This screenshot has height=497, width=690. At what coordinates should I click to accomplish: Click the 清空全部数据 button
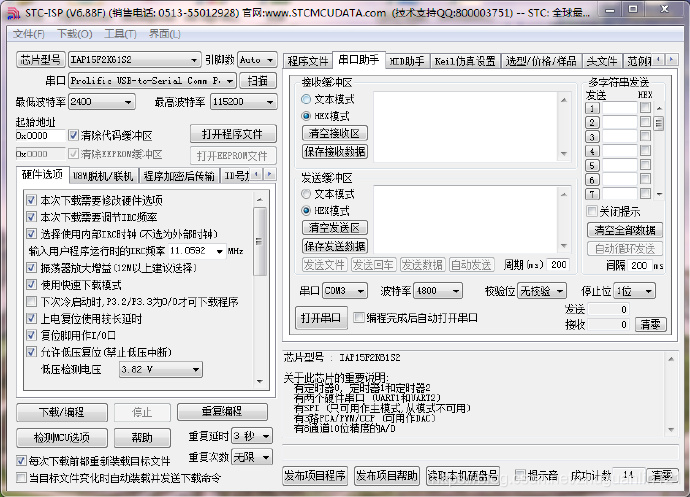coord(624,230)
